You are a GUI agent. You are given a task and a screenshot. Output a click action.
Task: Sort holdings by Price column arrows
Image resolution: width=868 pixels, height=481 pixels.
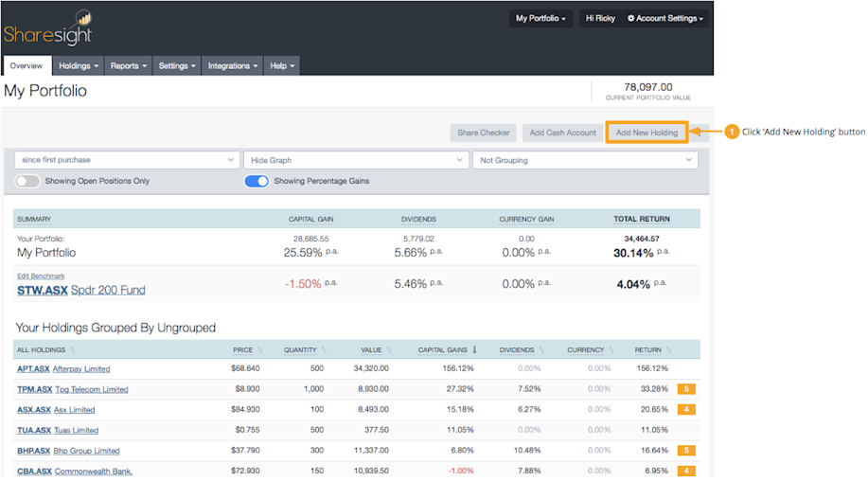click(x=260, y=349)
